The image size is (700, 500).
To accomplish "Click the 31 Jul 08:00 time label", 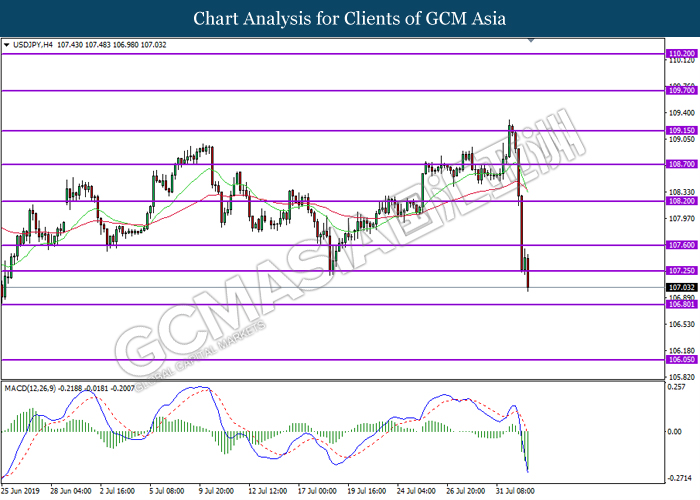I will 515,491.
